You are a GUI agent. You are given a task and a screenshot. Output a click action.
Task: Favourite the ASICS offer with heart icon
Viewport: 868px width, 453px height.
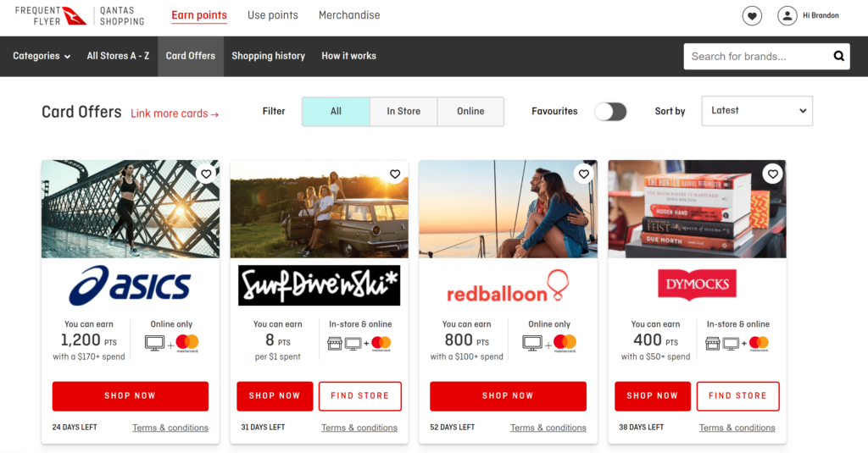pyautogui.click(x=206, y=174)
